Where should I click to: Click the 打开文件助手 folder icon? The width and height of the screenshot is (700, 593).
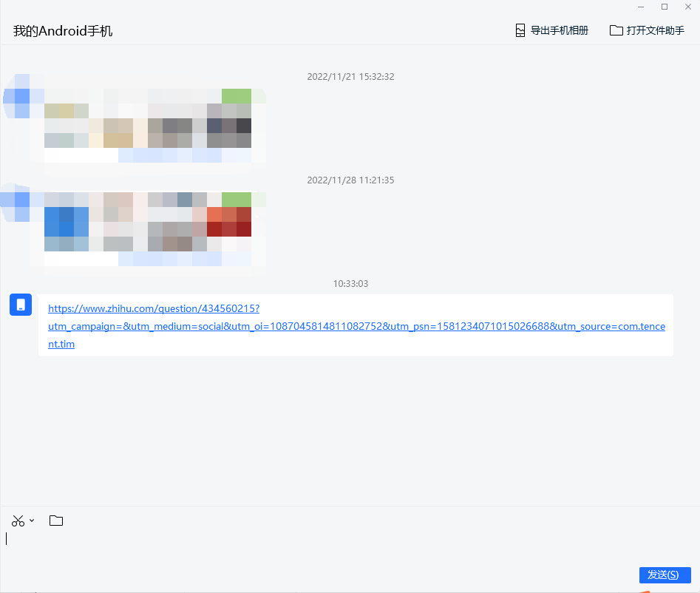pyautogui.click(x=616, y=30)
